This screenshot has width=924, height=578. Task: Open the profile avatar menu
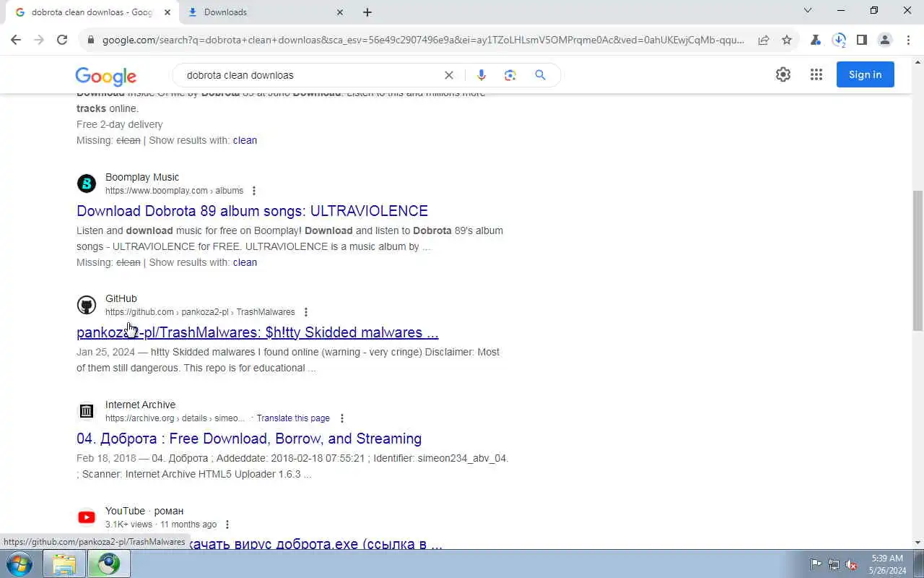pyautogui.click(x=885, y=40)
